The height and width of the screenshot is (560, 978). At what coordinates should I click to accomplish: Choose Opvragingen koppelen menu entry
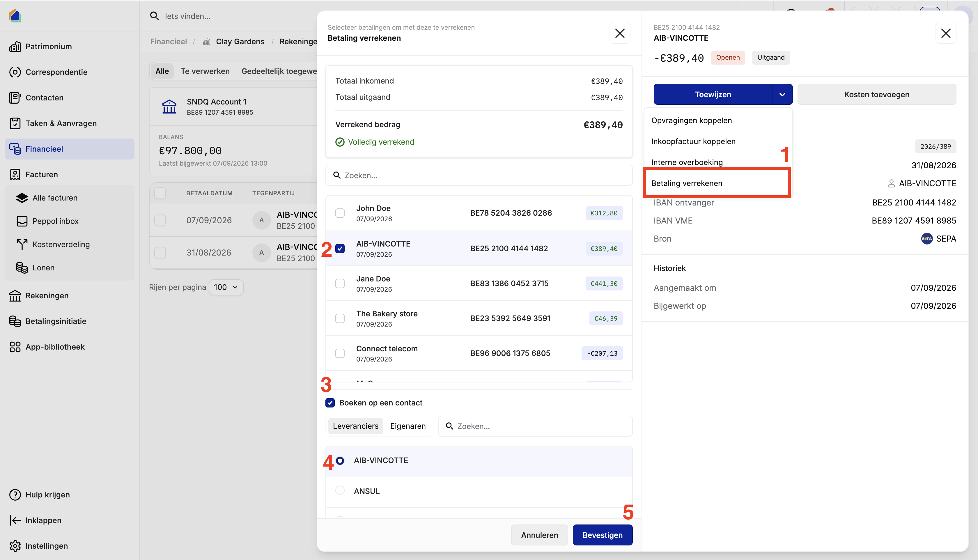coord(717,120)
